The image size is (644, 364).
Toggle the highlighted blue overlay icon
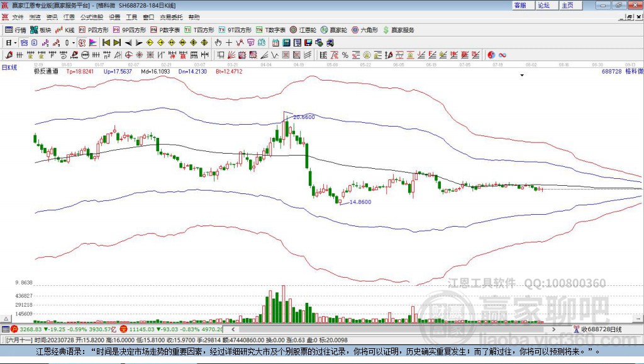pos(25,43)
